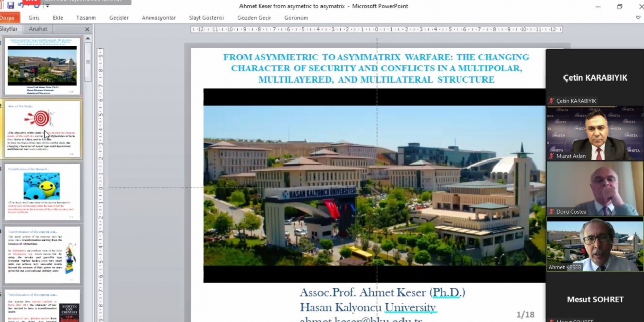Click the slide panel scroll-up arrow
This screenshot has height=322, width=644.
coord(88,38)
